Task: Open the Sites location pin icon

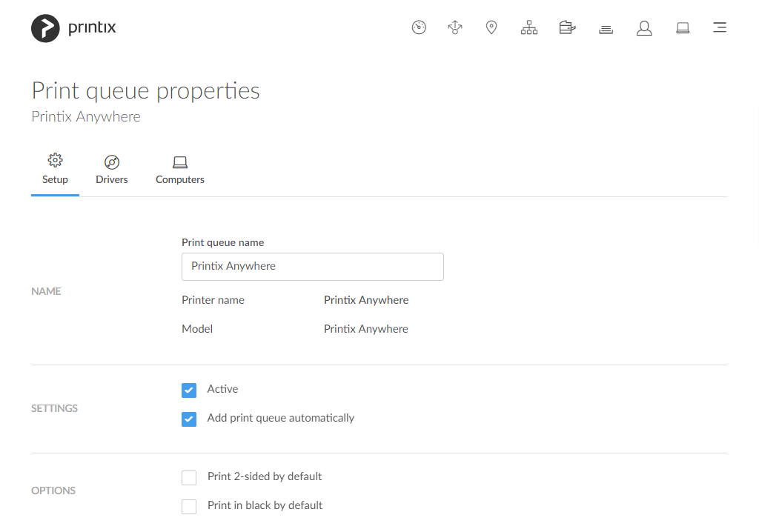Action: (491, 27)
